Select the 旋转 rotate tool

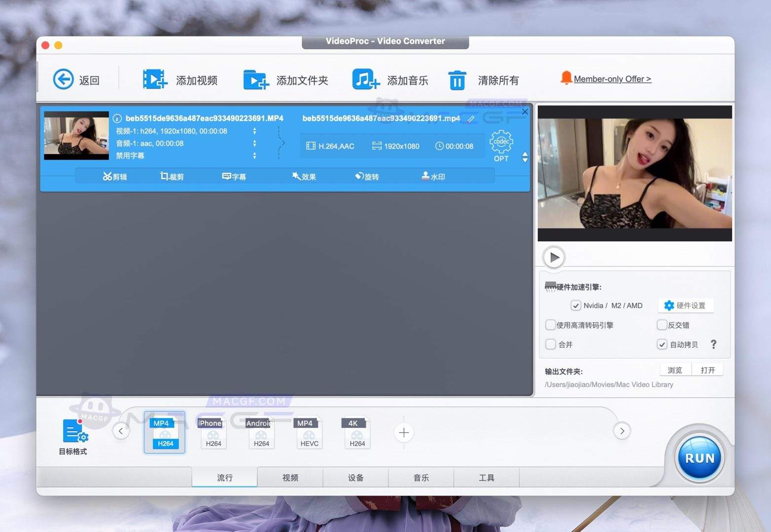(x=367, y=176)
